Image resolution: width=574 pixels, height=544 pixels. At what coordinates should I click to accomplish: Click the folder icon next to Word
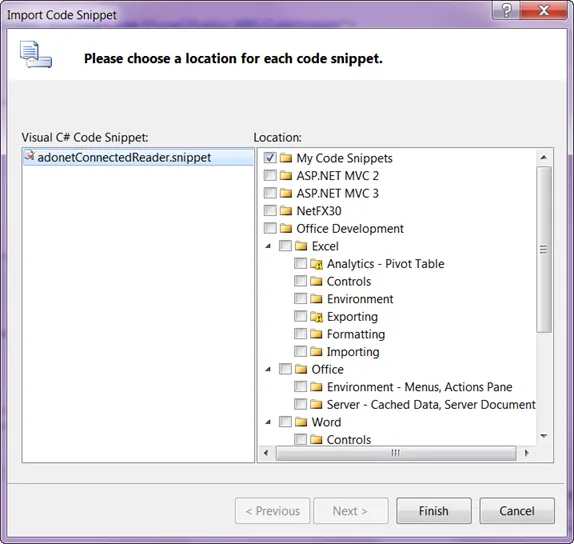301,422
